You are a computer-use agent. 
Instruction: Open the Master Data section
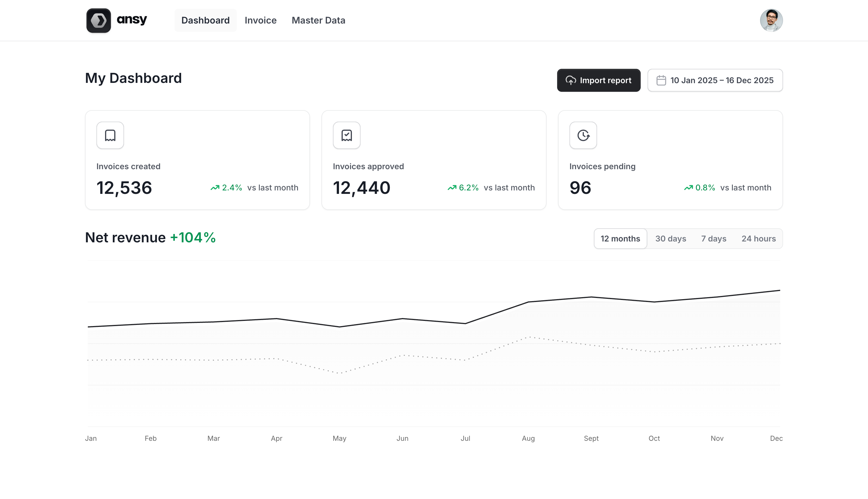(318, 20)
